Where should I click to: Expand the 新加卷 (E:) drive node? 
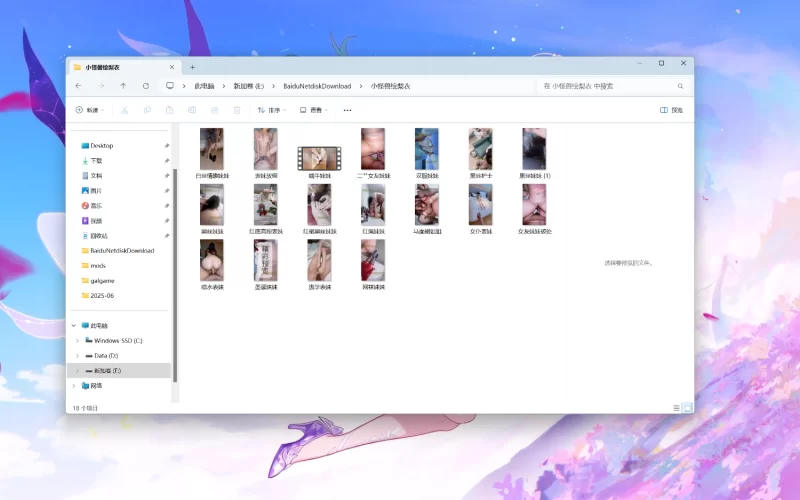coord(78,370)
